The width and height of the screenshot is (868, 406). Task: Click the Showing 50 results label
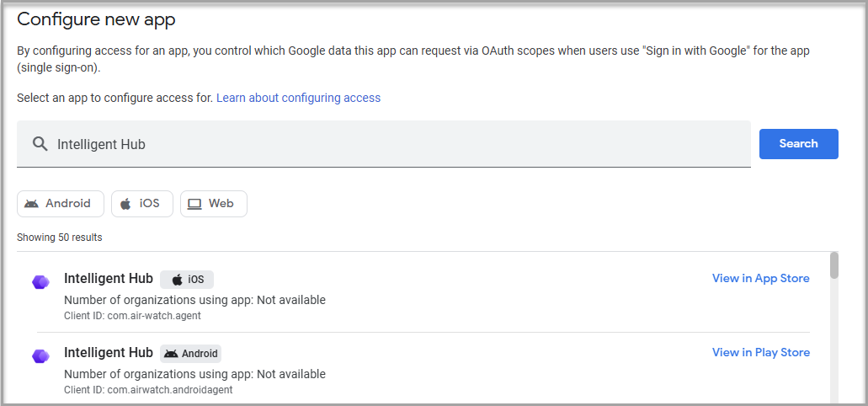point(59,238)
